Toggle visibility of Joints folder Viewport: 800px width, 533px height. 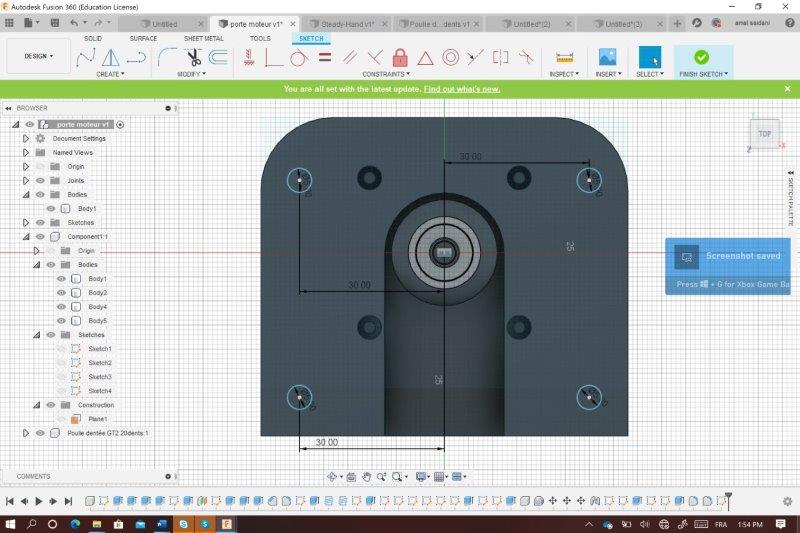[40, 181]
